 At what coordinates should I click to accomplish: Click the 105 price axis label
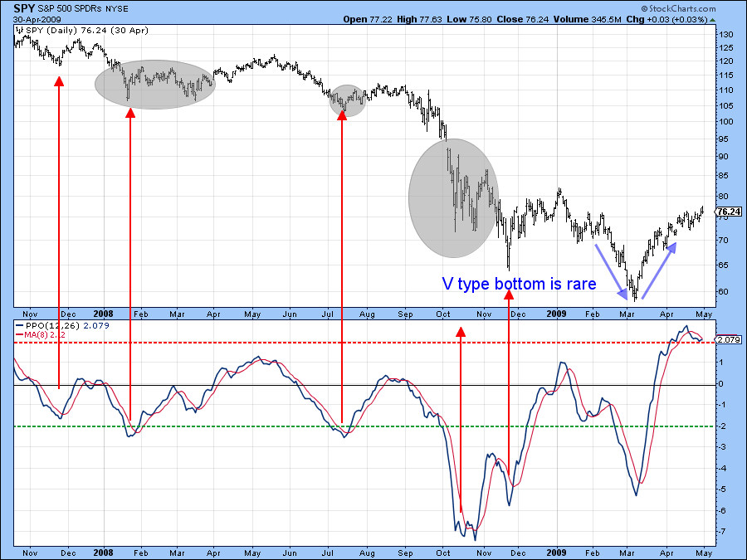coord(726,105)
